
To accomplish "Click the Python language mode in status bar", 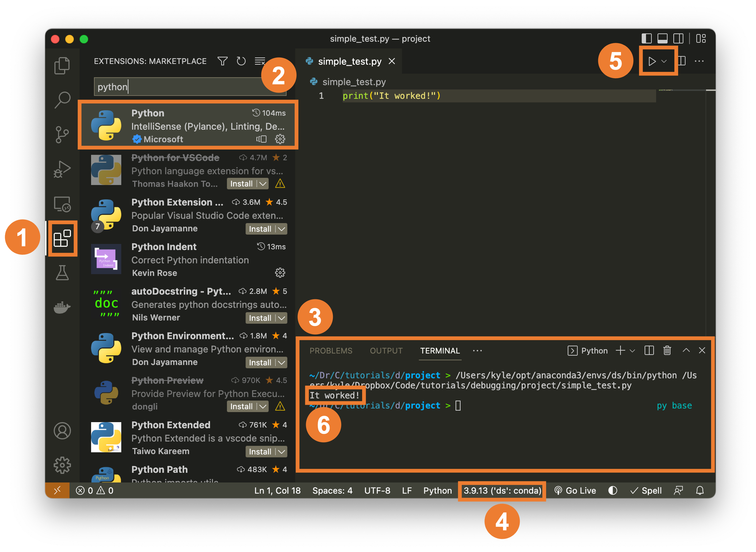I will [x=438, y=490].
